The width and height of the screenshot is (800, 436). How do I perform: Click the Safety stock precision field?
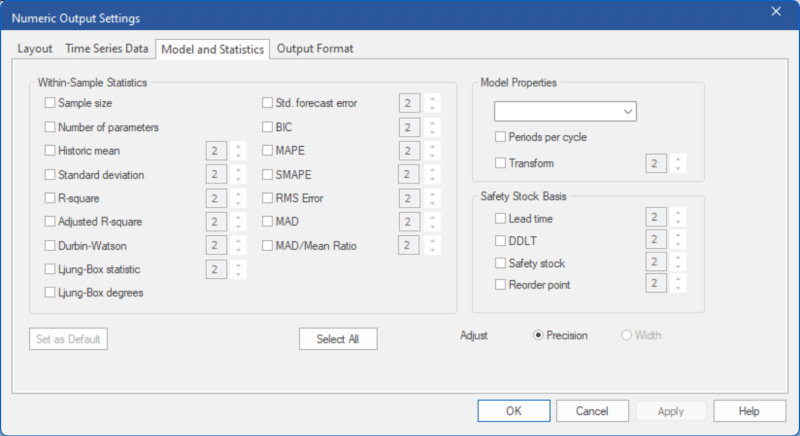656,262
